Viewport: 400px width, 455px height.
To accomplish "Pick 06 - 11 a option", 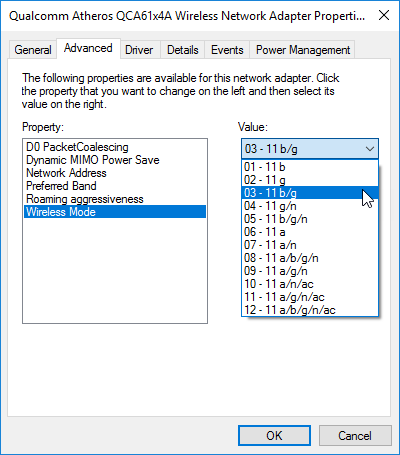I will [x=310, y=232].
